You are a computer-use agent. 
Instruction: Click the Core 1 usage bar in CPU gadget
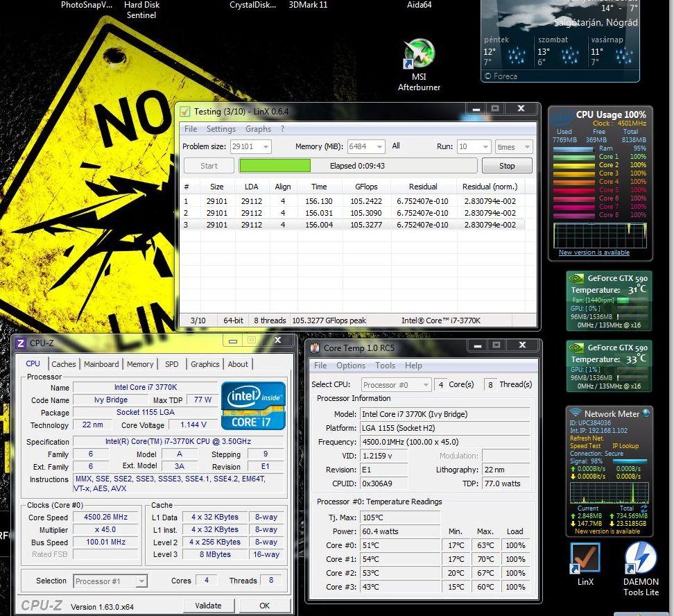click(573, 157)
